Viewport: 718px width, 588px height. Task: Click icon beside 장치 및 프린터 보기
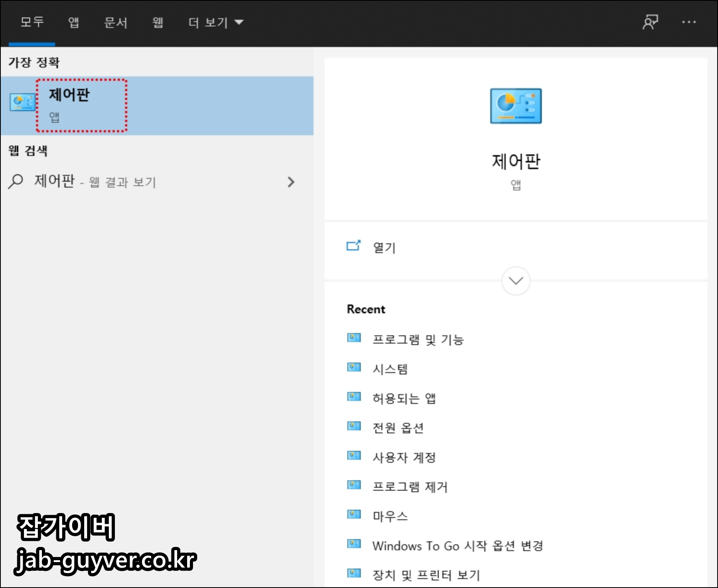point(354,573)
